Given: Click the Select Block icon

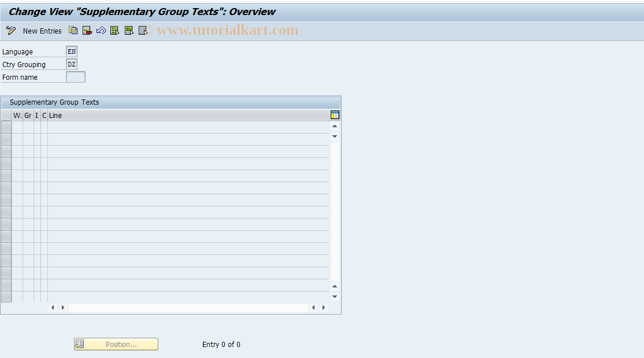Looking at the screenshot, I should tap(129, 31).
